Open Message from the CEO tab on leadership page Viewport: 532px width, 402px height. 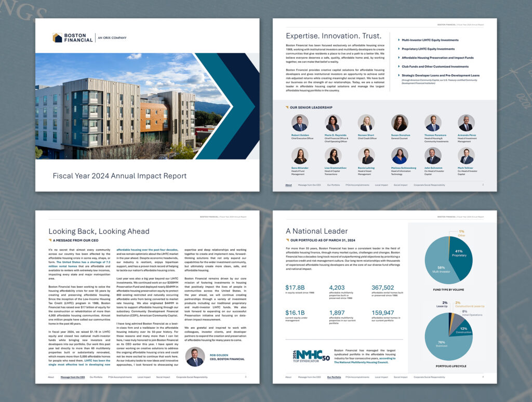(x=309, y=185)
